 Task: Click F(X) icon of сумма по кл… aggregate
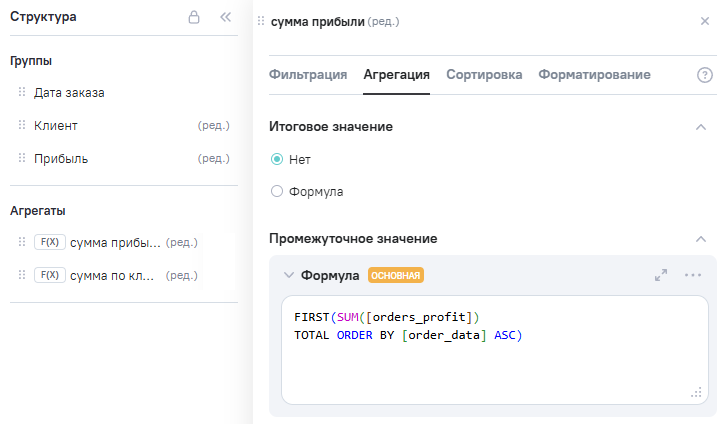50,275
